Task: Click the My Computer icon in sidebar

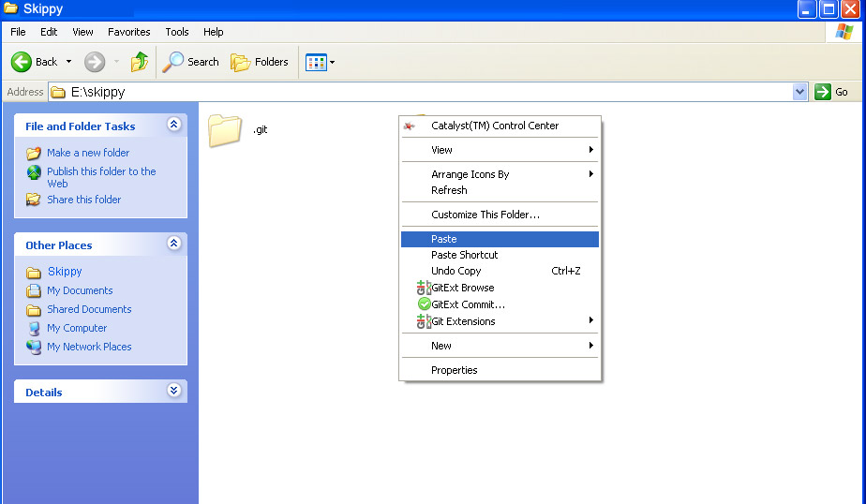Action: pos(34,329)
